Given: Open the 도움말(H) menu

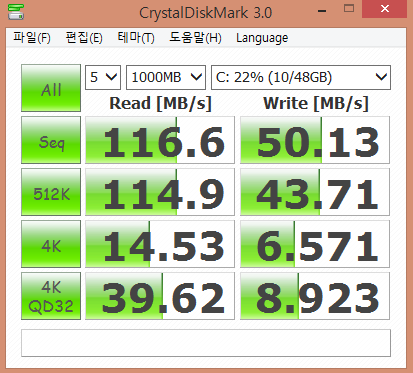Looking at the screenshot, I should pos(195,37).
